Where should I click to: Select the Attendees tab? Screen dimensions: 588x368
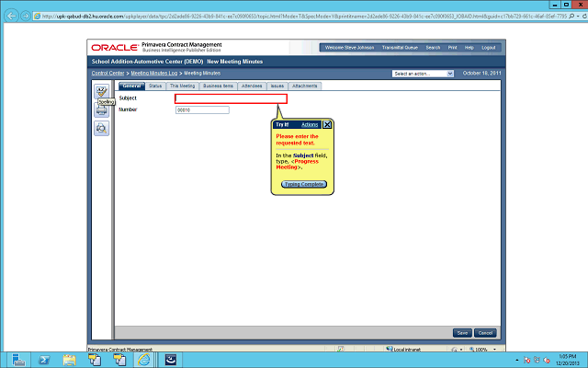[x=252, y=86]
